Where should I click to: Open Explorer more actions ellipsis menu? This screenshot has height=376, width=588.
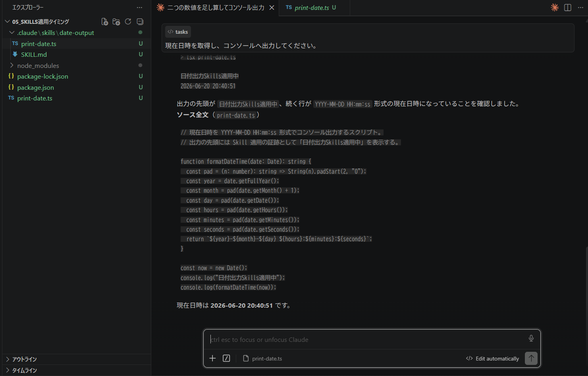(x=139, y=8)
